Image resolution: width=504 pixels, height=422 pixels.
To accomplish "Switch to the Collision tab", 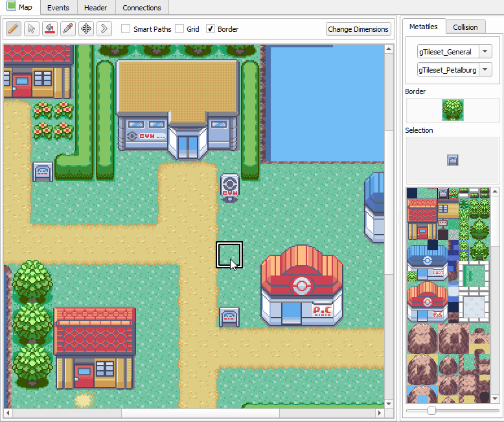I will [465, 27].
